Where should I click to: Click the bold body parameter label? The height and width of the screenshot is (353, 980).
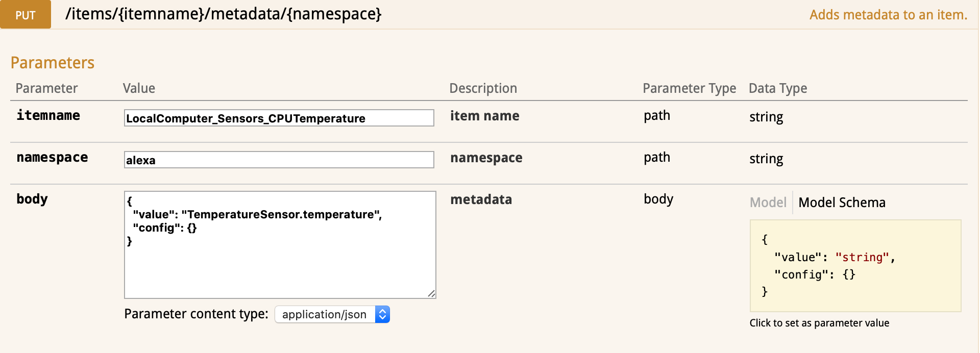tap(32, 199)
